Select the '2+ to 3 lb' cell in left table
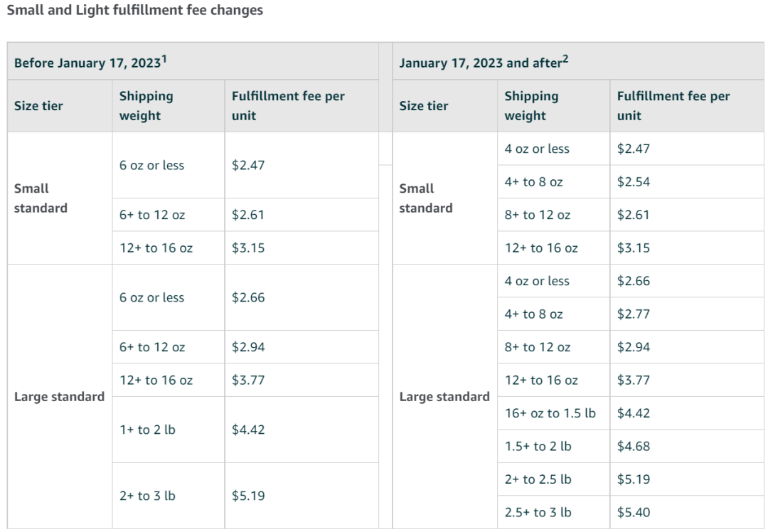The height and width of the screenshot is (532, 768). click(x=169, y=496)
